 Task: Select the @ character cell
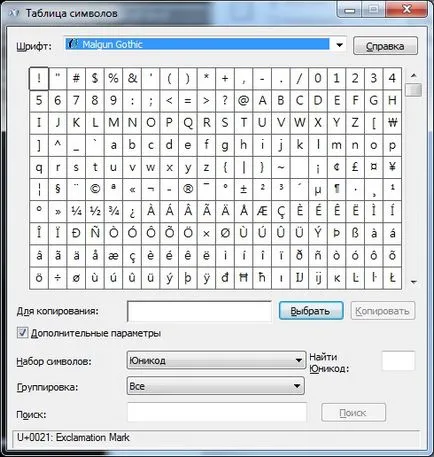point(243,101)
